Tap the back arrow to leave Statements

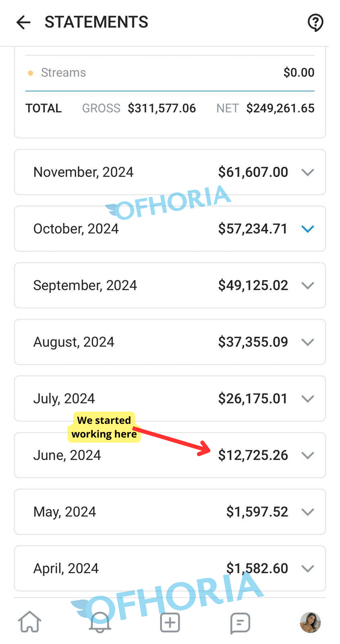point(23,22)
